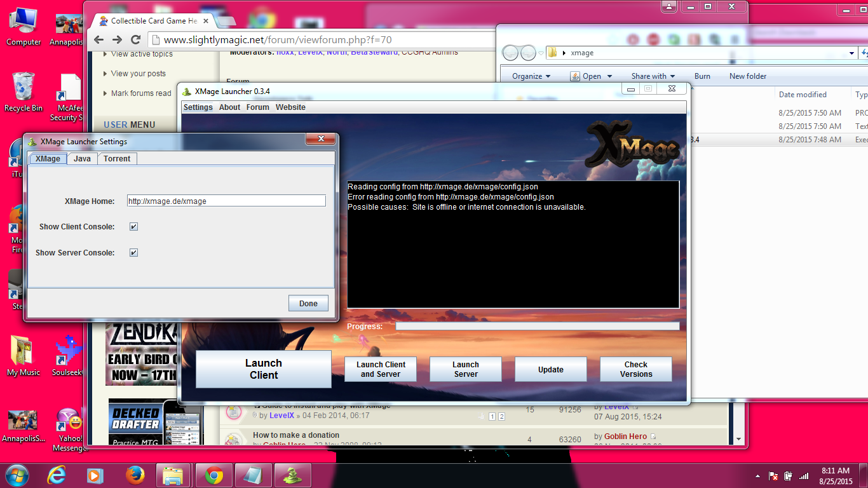Click last-post icon beside Goblin Hero

coord(653,437)
